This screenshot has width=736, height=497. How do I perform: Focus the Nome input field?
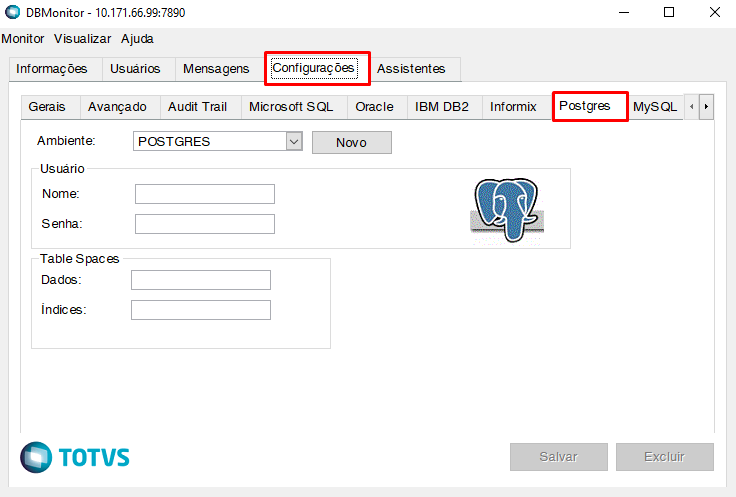tap(205, 194)
